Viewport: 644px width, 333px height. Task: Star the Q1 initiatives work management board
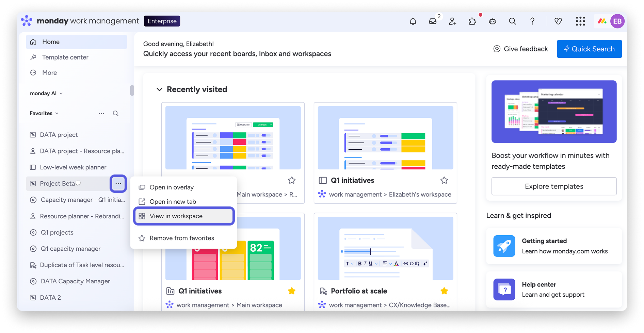tap(444, 180)
